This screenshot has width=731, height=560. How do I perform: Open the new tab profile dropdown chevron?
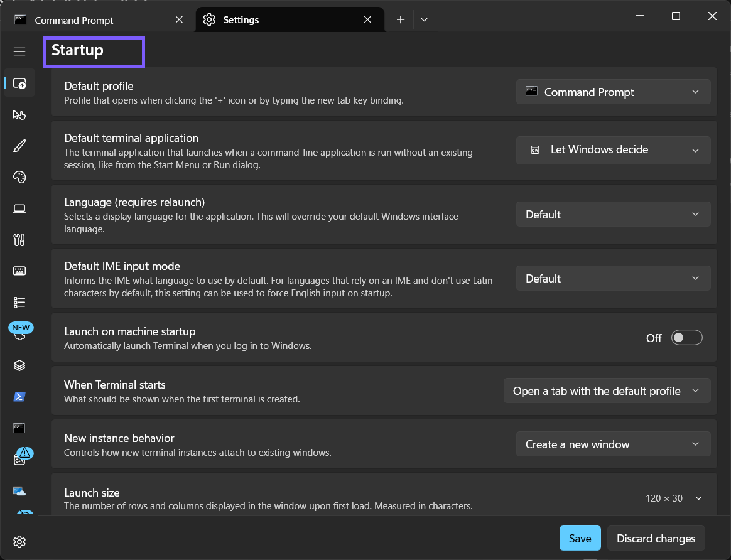coord(424,19)
